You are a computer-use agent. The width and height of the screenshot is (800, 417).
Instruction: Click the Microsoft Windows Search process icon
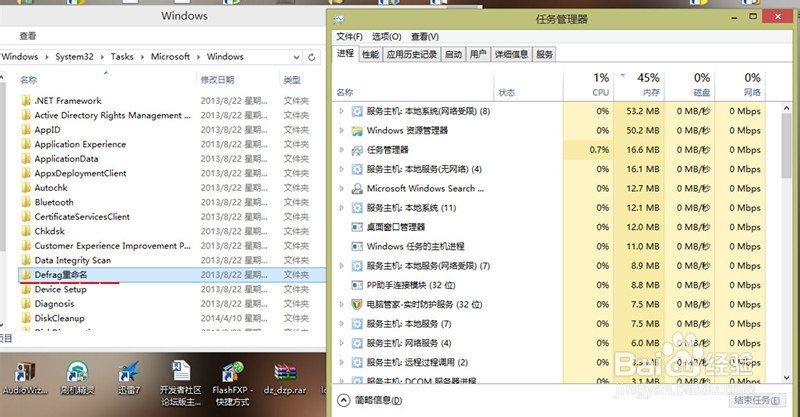[357, 189]
